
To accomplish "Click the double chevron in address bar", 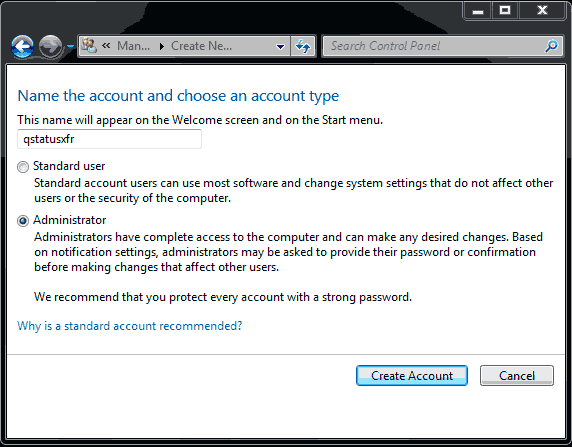I will (106, 46).
